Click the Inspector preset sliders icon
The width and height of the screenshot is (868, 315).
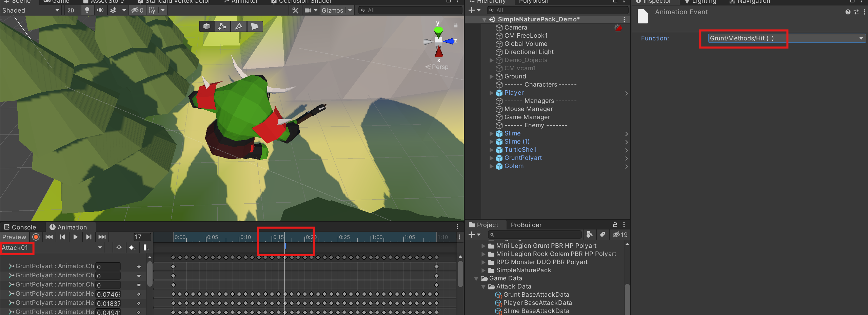[856, 12]
